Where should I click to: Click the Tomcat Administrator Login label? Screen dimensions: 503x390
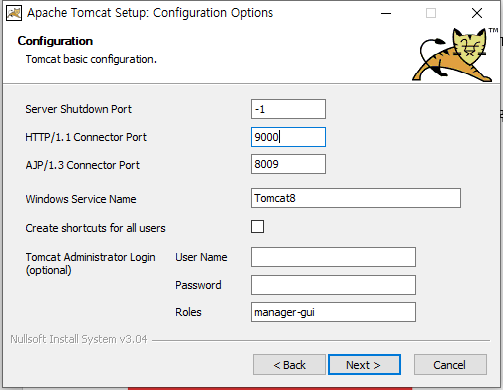90,263
